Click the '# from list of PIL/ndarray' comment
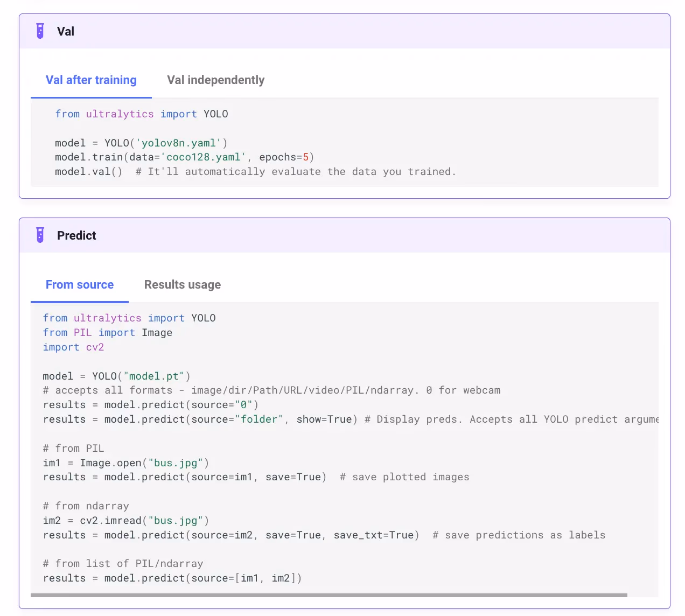Viewport: 685px width, 616px height. (123, 564)
